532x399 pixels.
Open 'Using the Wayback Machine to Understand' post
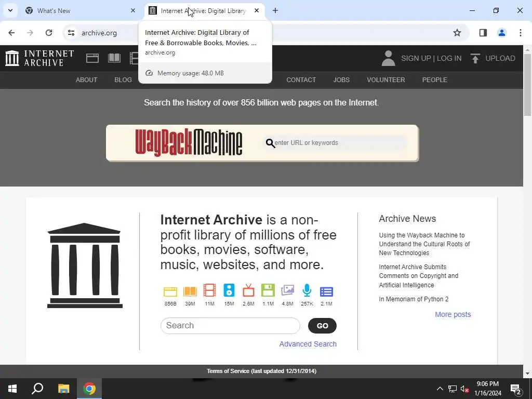click(x=424, y=244)
